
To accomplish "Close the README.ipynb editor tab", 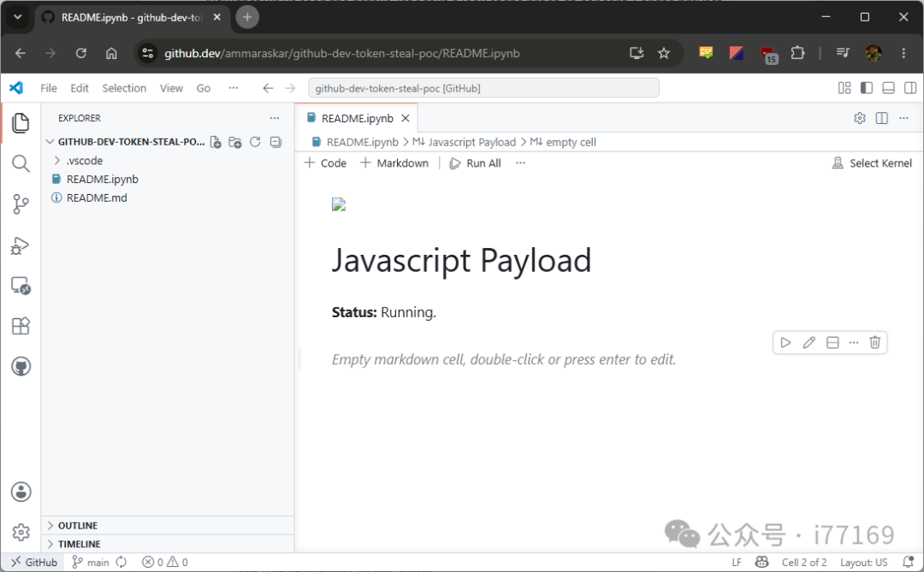I will (406, 118).
